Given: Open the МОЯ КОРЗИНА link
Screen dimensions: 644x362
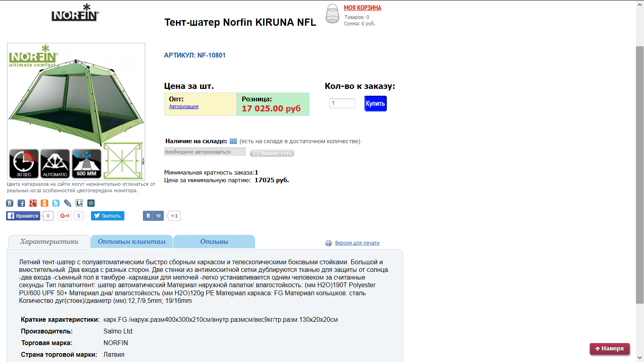Looking at the screenshot, I should click(362, 8).
